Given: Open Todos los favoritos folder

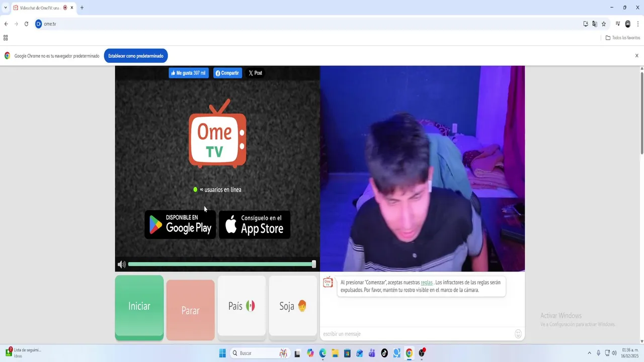Looking at the screenshot, I should [x=623, y=38].
